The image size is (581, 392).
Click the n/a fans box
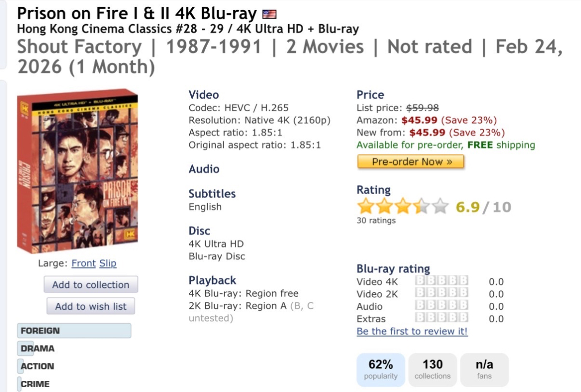[484, 369]
